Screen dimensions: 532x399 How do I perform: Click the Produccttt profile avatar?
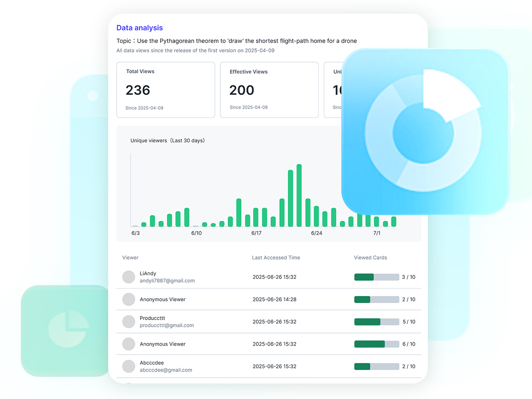(129, 321)
